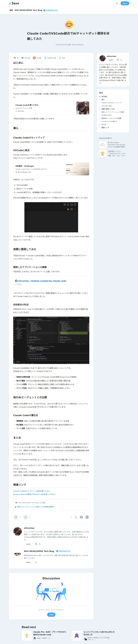Image resolution: width=138 pixels, height=644 pixels.
Task: Open the TypeScript contest announcement
Action: (113, 153)
